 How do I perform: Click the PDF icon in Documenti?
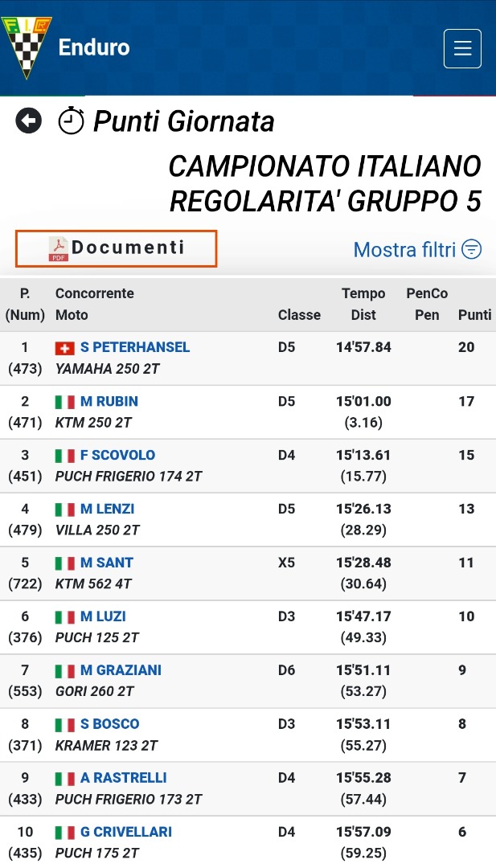coord(58,248)
